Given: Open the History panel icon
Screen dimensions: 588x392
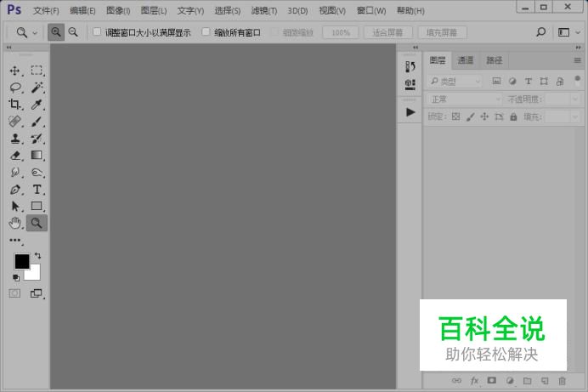Looking at the screenshot, I should 410,67.
